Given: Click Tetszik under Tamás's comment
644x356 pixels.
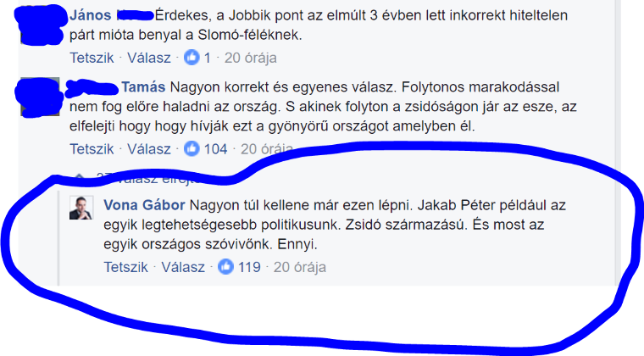Looking at the screenshot, I should pos(92,148).
